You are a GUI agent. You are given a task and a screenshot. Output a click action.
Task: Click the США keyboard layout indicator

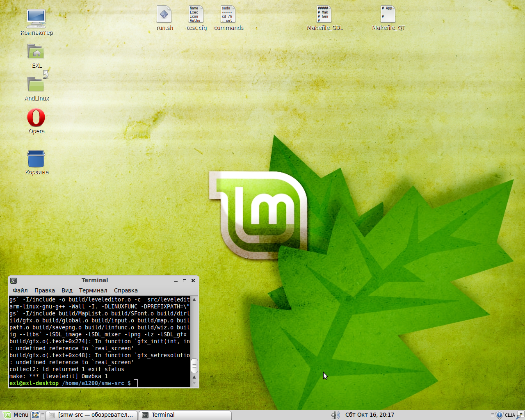(510, 415)
